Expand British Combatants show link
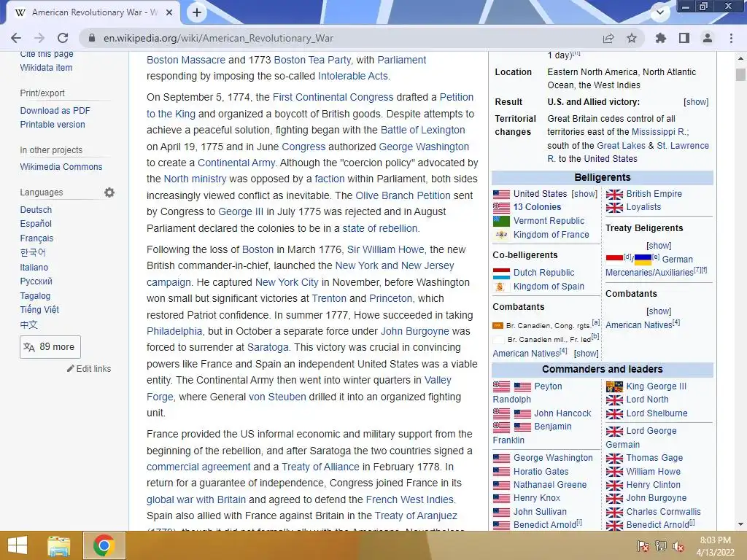This screenshot has height=560, width=747. coord(659,311)
